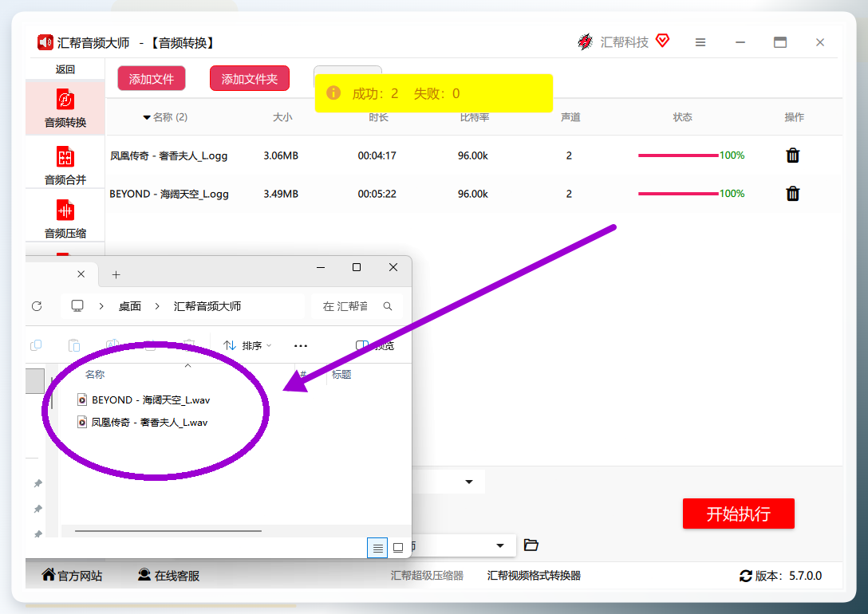Click the Explorer paste icon
Screen dimensions: 868x614
tap(73, 345)
